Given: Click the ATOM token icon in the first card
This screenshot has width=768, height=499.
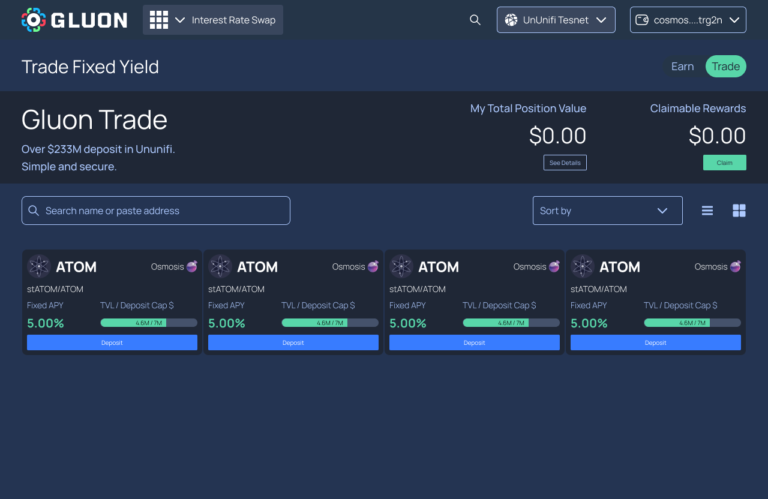Looking at the screenshot, I should click(39, 266).
